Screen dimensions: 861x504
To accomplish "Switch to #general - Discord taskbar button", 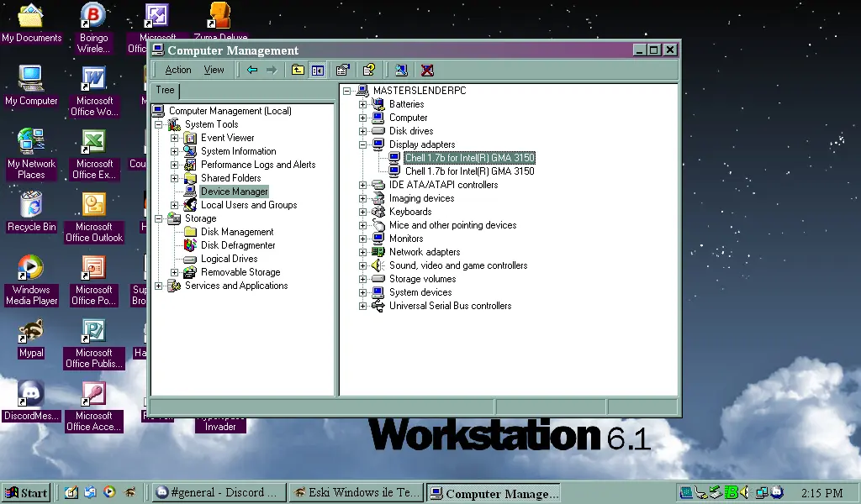I will click(x=219, y=492).
